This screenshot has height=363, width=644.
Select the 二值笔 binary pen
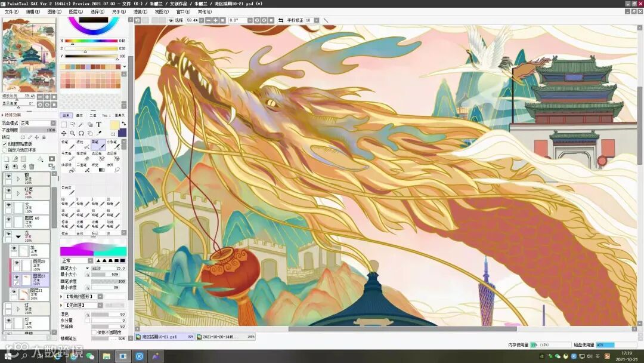(x=83, y=168)
